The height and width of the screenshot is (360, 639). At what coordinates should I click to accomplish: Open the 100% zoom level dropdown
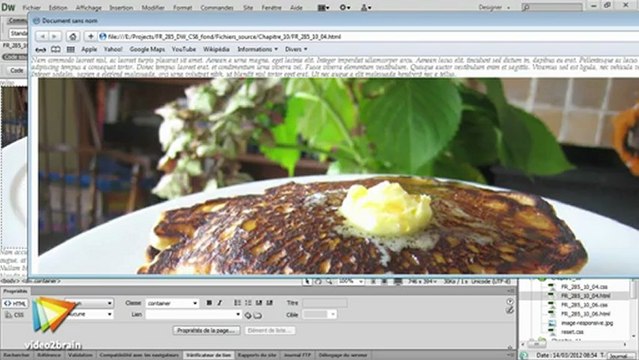tap(351, 281)
